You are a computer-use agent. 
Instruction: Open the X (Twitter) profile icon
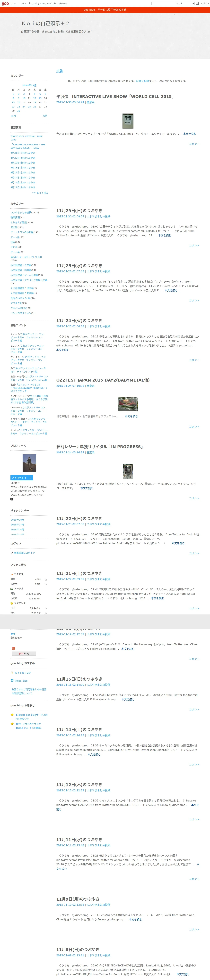coord(12,499)
